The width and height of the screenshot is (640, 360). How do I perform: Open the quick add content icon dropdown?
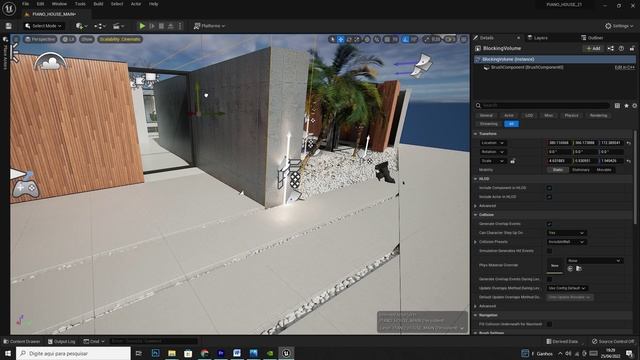tap(81, 26)
